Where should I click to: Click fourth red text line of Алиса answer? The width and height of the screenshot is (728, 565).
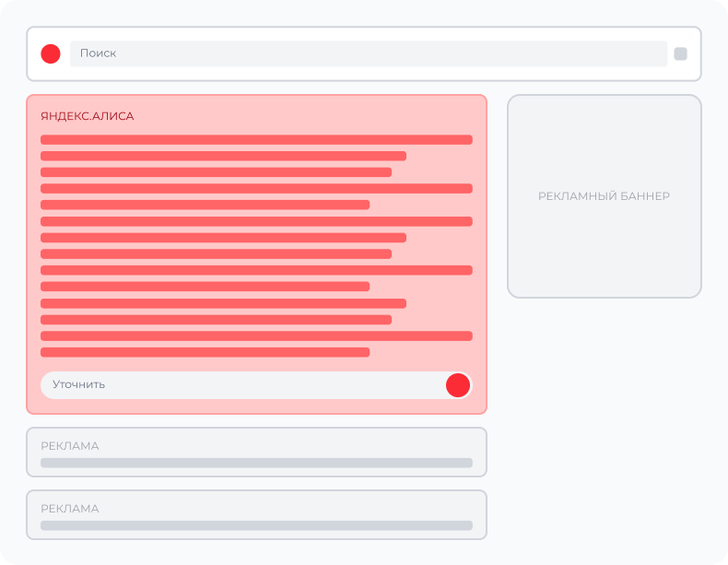click(256, 188)
